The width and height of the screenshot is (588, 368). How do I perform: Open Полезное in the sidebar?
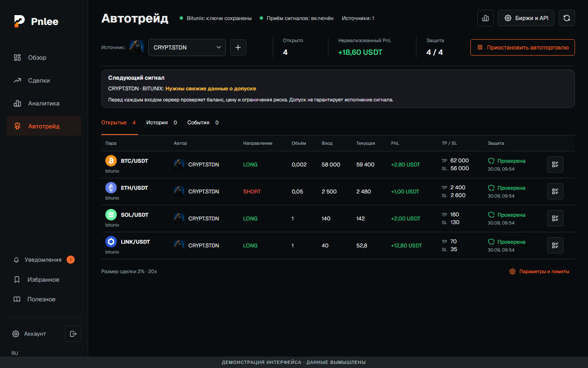point(44,299)
